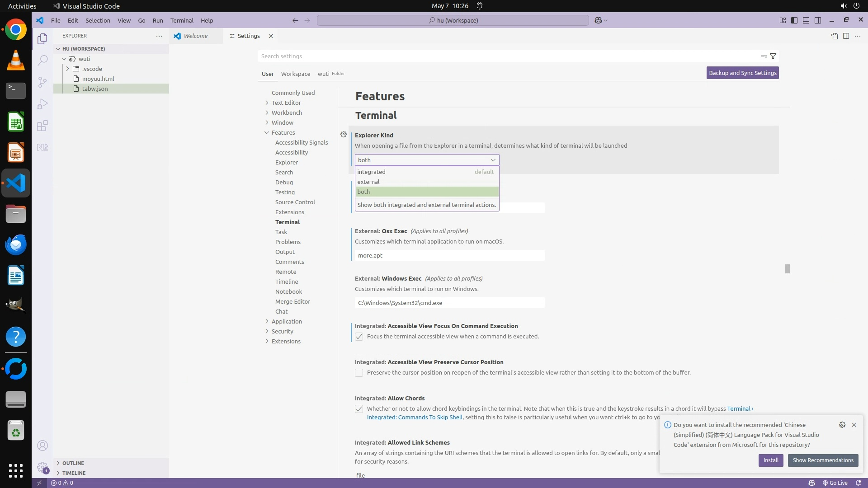Open the Source Control view icon
Viewport: 868px width, 488px height.
click(42, 82)
